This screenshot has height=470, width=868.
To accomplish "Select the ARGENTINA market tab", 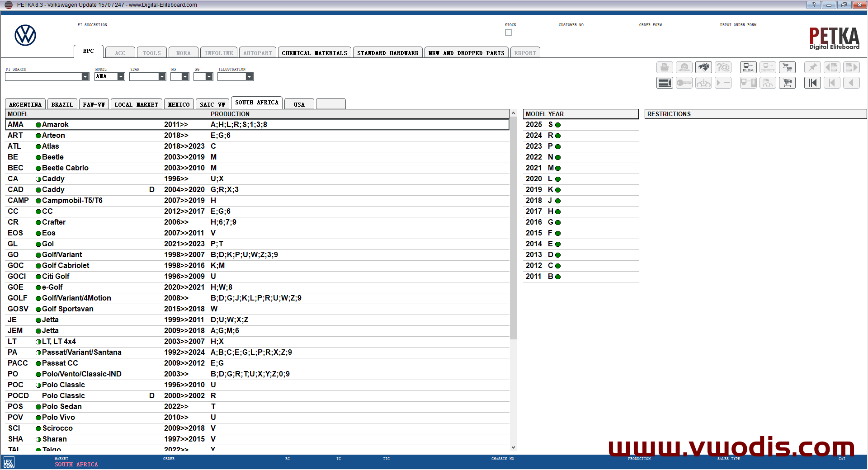I will tap(25, 104).
